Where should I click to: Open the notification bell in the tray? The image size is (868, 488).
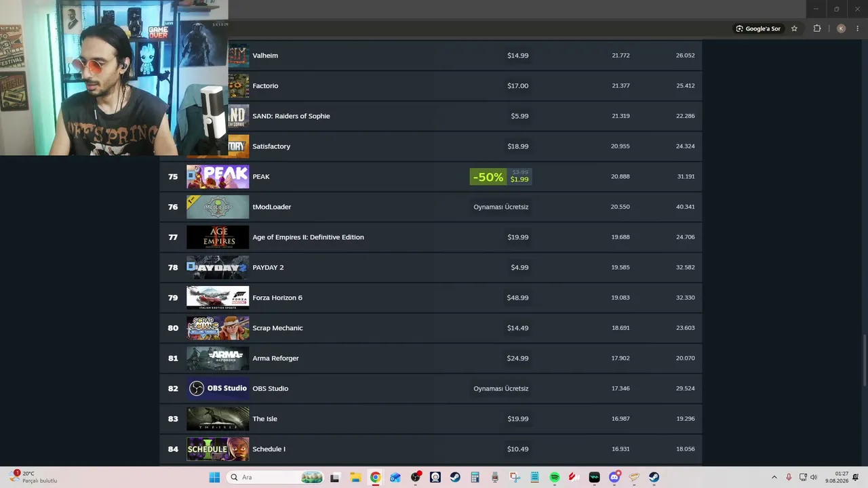856,477
